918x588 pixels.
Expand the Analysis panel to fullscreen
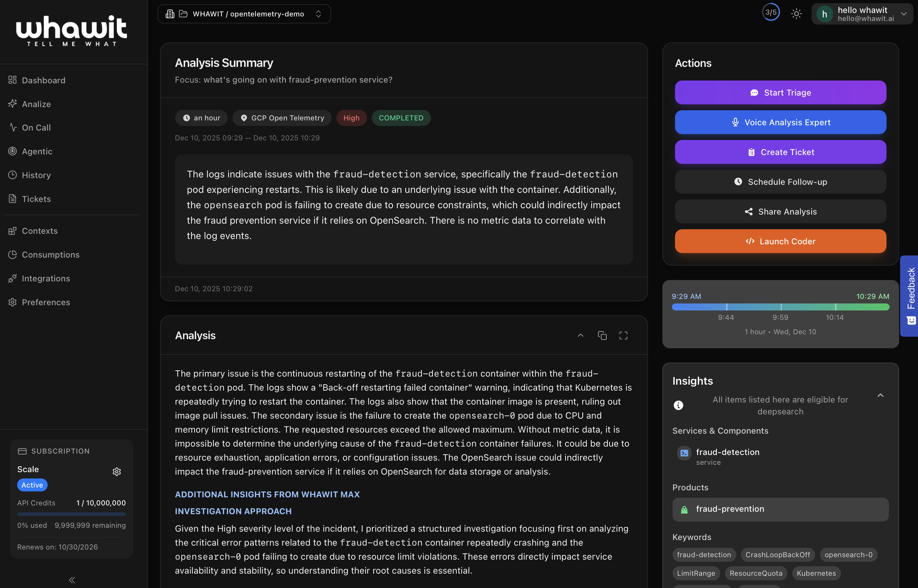click(x=623, y=336)
